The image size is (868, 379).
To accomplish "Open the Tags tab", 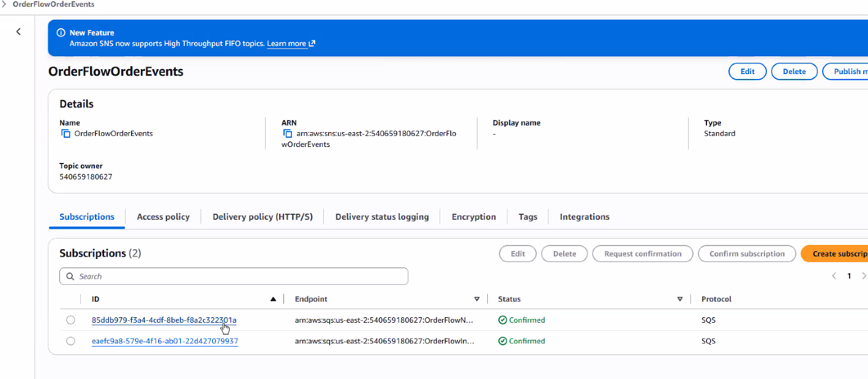I will (528, 217).
